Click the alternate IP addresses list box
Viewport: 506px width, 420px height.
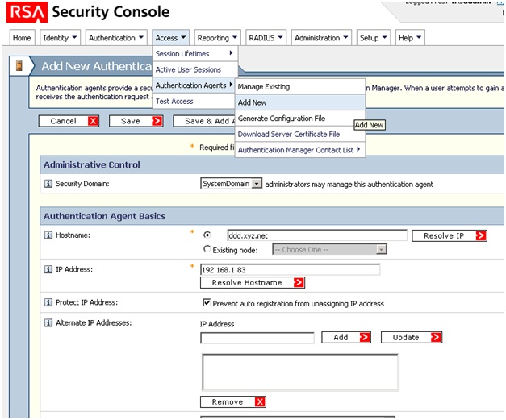click(x=300, y=372)
